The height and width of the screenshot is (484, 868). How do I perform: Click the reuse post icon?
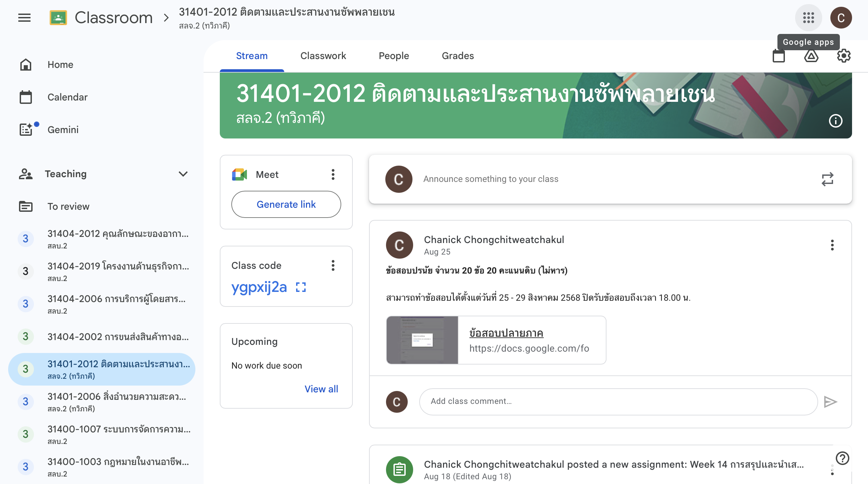(827, 179)
